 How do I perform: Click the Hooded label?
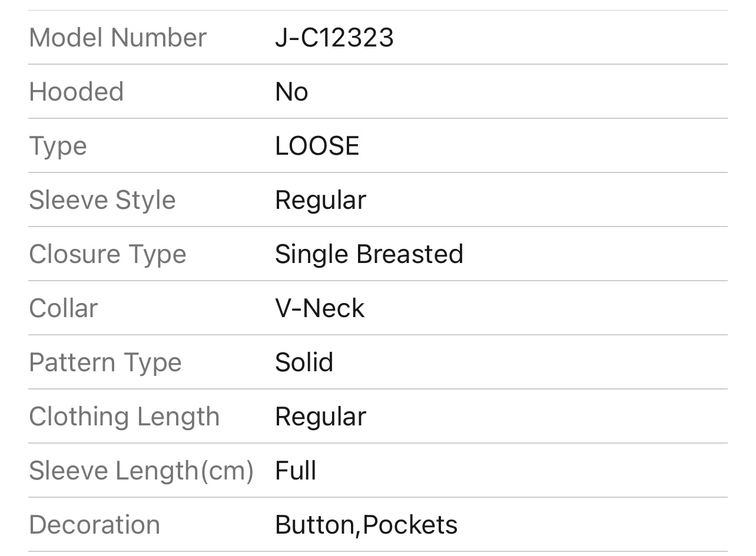coord(76,92)
